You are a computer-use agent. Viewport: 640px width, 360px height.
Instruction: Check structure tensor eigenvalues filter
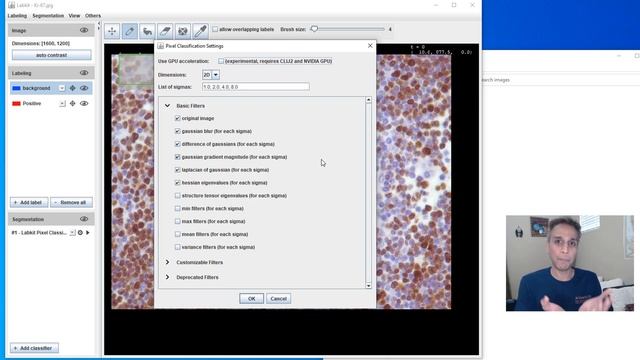tap(178, 196)
